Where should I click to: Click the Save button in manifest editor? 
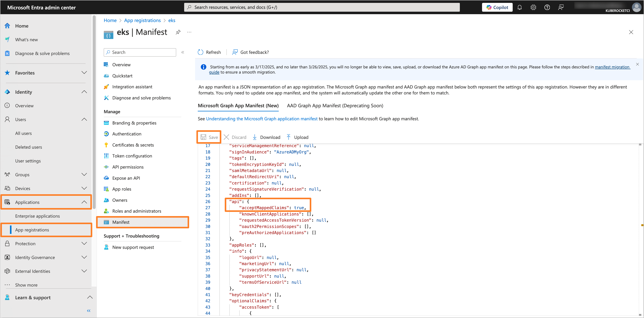click(x=209, y=137)
